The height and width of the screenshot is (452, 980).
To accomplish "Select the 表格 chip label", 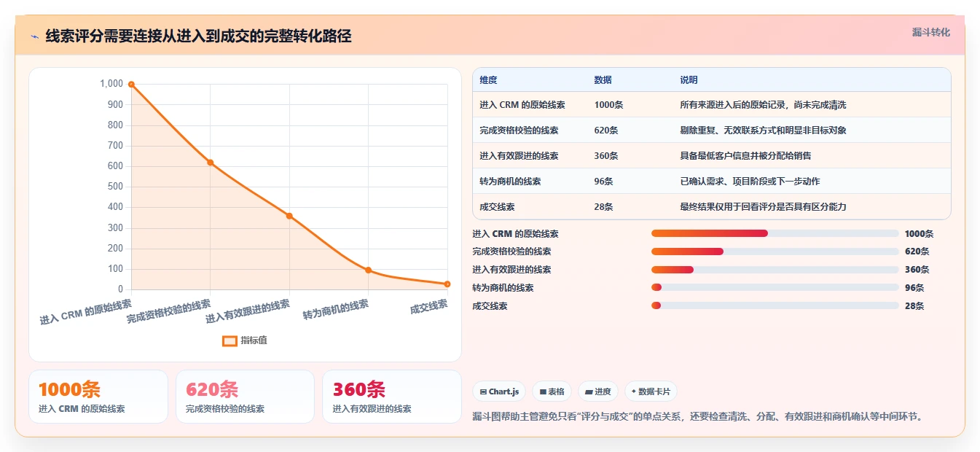I will [x=556, y=391].
